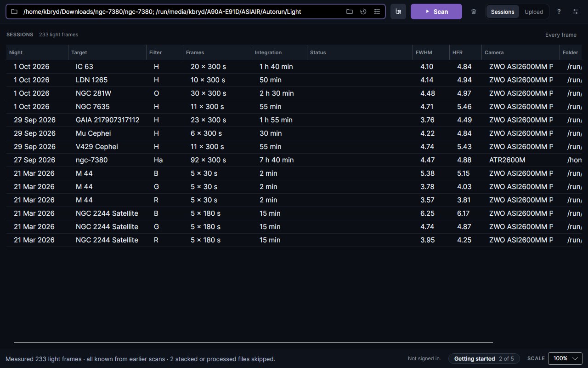This screenshot has width=588, height=368.
Task: Click the 10 × 300 s frames cell
Action: tap(208, 80)
